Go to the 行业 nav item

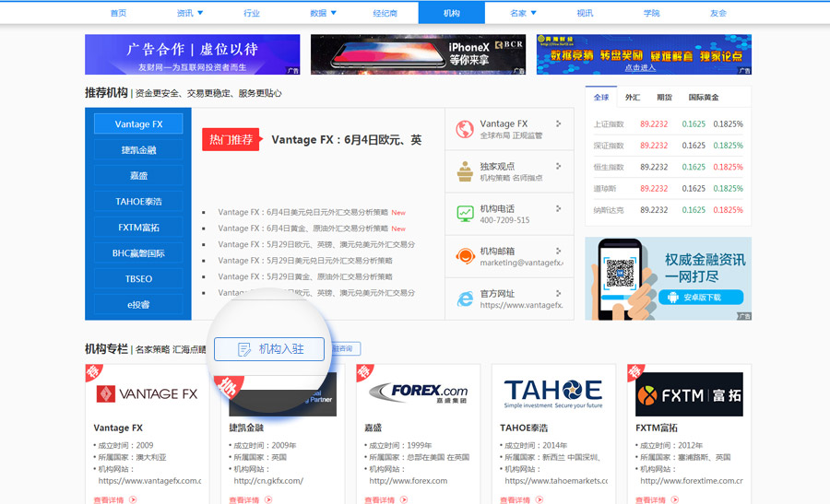click(x=252, y=13)
